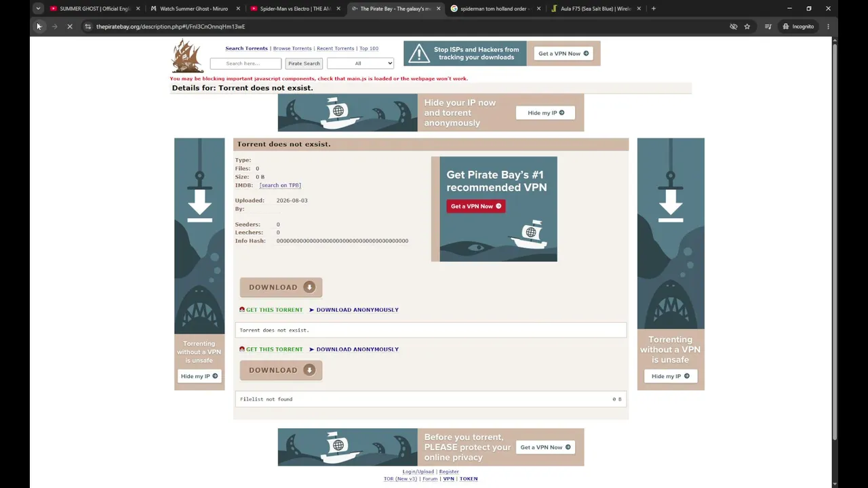Image resolution: width=868 pixels, height=488 pixels.
Task: Click the lower DOWNLOAD button
Action: pos(281,370)
